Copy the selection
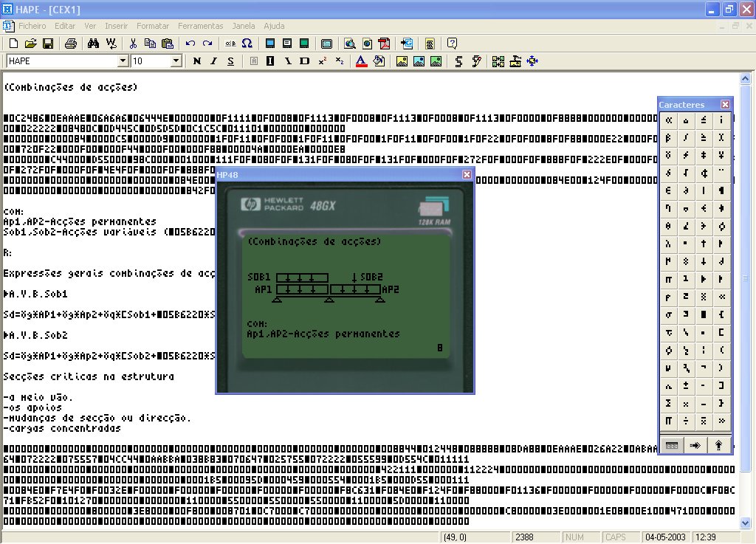 (150, 44)
